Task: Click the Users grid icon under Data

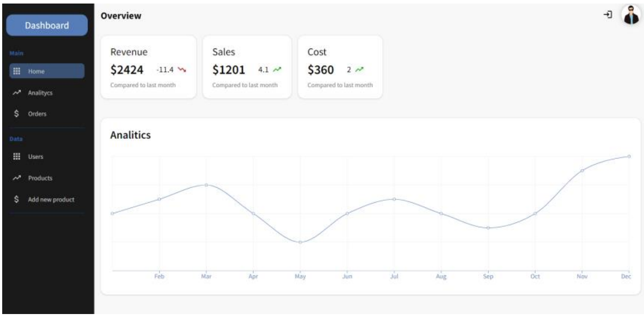Action: [16, 156]
